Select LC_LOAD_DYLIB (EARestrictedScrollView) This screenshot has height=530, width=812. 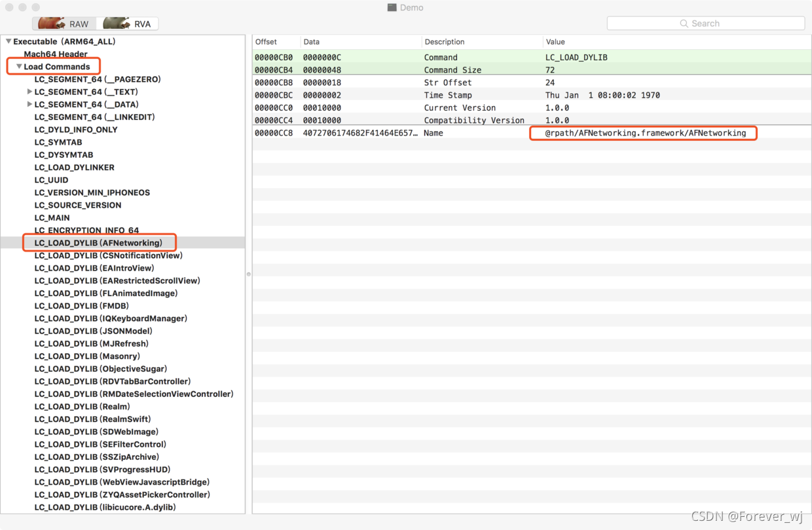(x=117, y=280)
